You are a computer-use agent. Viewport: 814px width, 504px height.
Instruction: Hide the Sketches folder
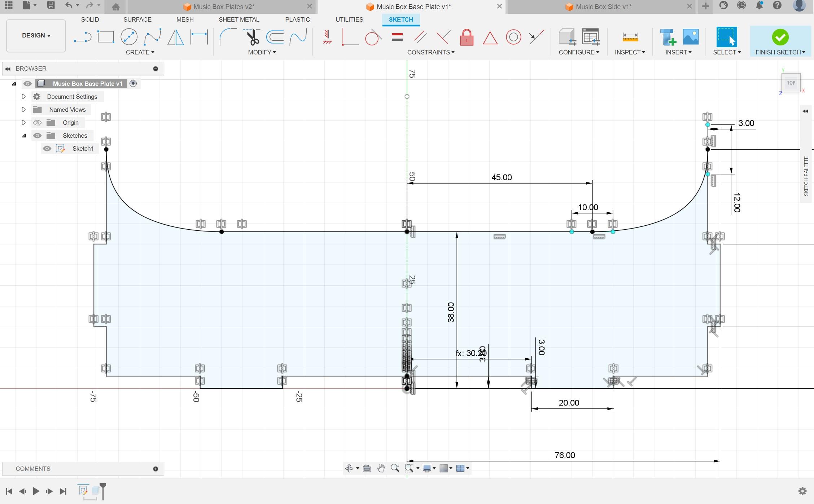point(37,136)
